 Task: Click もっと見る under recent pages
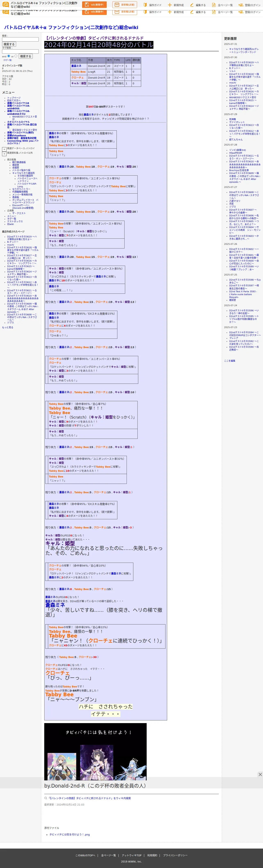coord(7,327)
